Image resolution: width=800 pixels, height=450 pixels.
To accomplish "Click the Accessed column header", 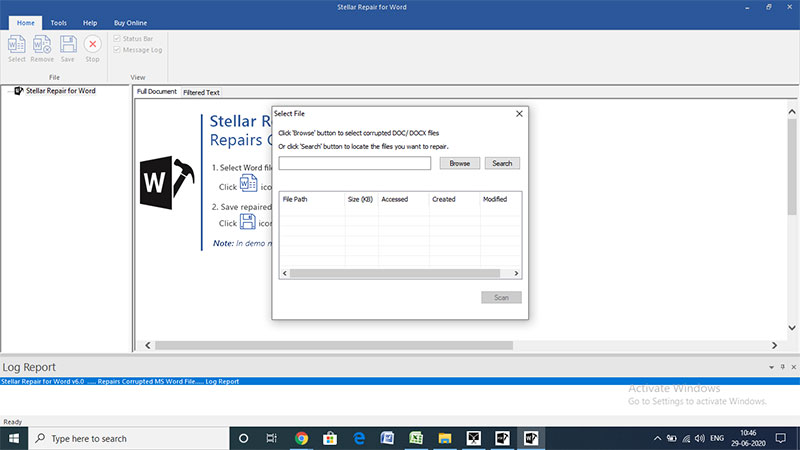I will [x=404, y=199].
